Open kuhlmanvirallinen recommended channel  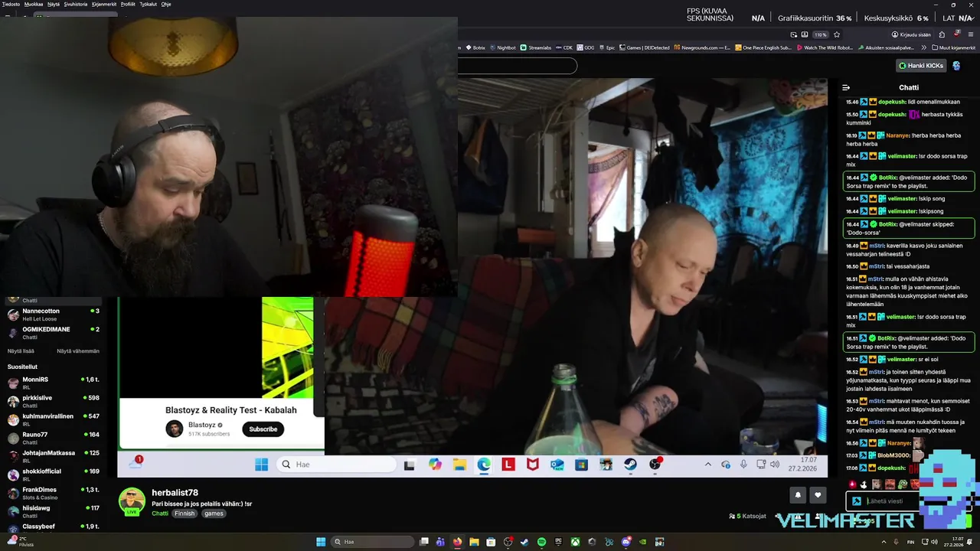pyautogui.click(x=54, y=419)
